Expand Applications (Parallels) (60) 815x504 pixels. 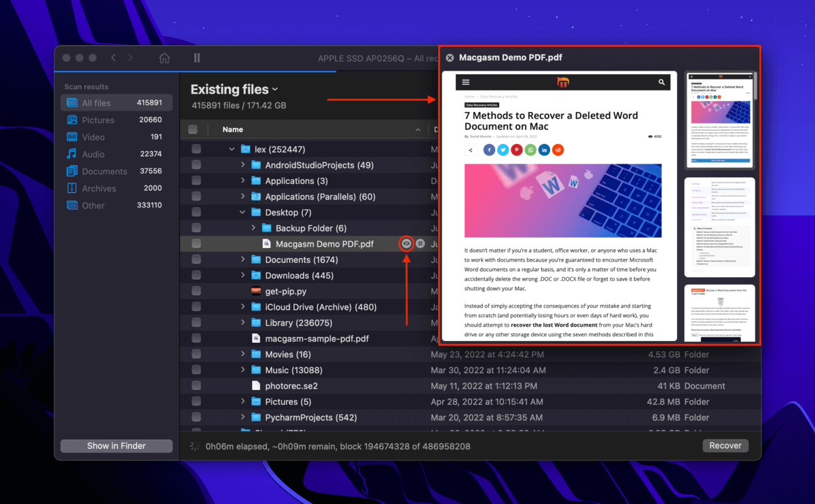tap(243, 197)
